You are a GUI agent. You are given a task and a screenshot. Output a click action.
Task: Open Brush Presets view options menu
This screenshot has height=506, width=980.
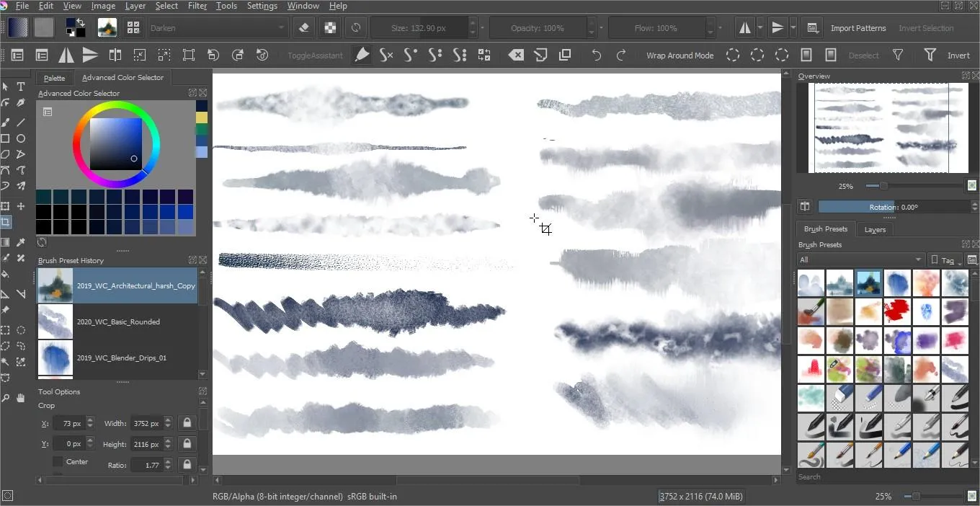point(972,259)
